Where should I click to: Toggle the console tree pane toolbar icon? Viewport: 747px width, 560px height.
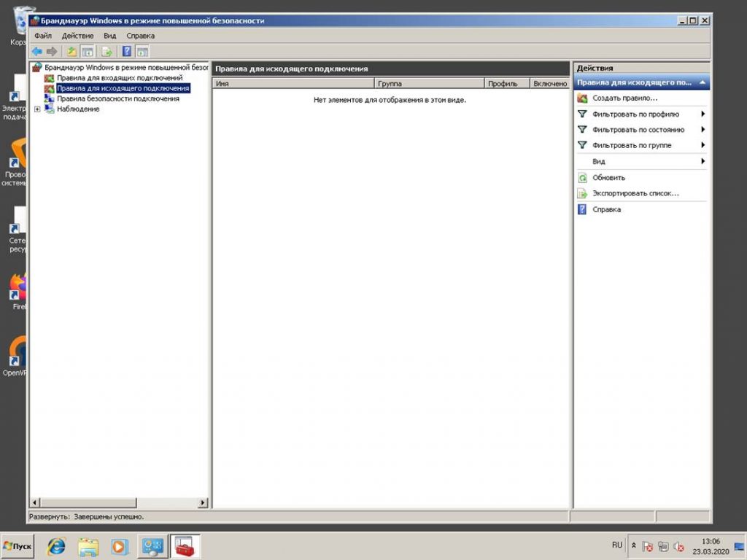click(x=88, y=52)
